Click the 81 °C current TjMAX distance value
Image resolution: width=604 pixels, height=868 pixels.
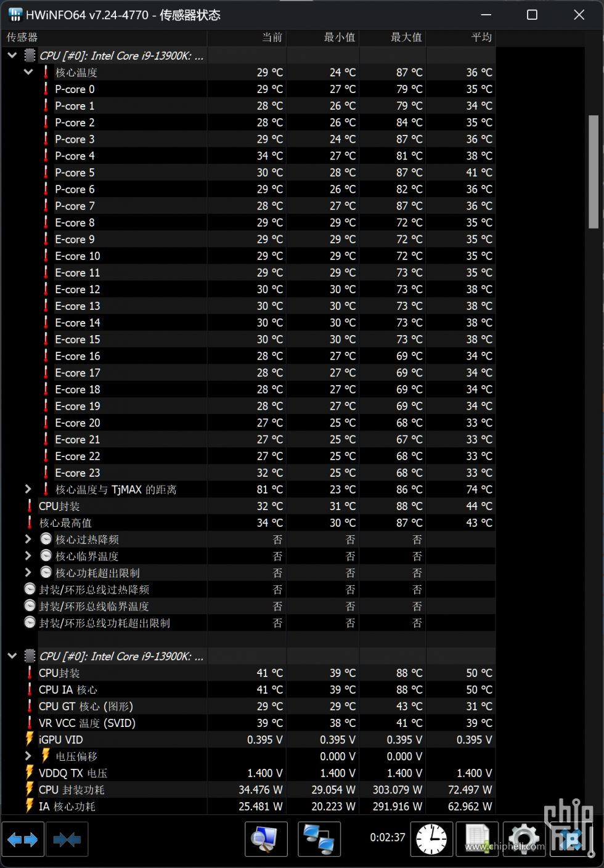click(x=270, y=489)
